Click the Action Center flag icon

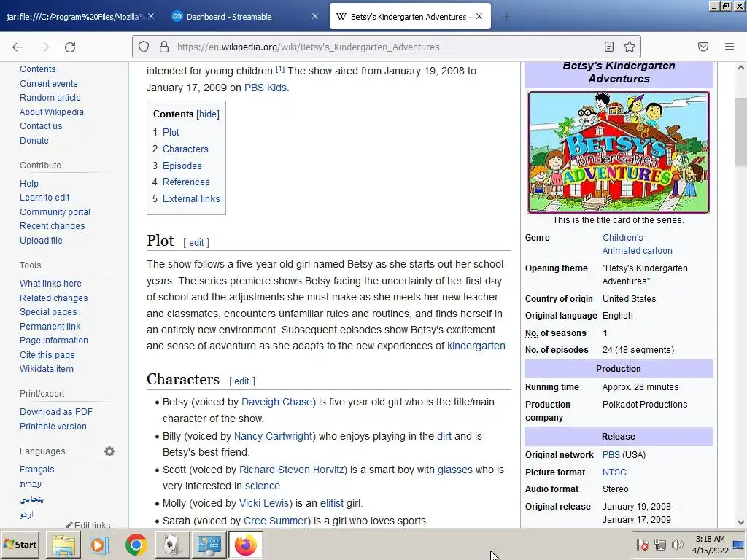point(642,544)
